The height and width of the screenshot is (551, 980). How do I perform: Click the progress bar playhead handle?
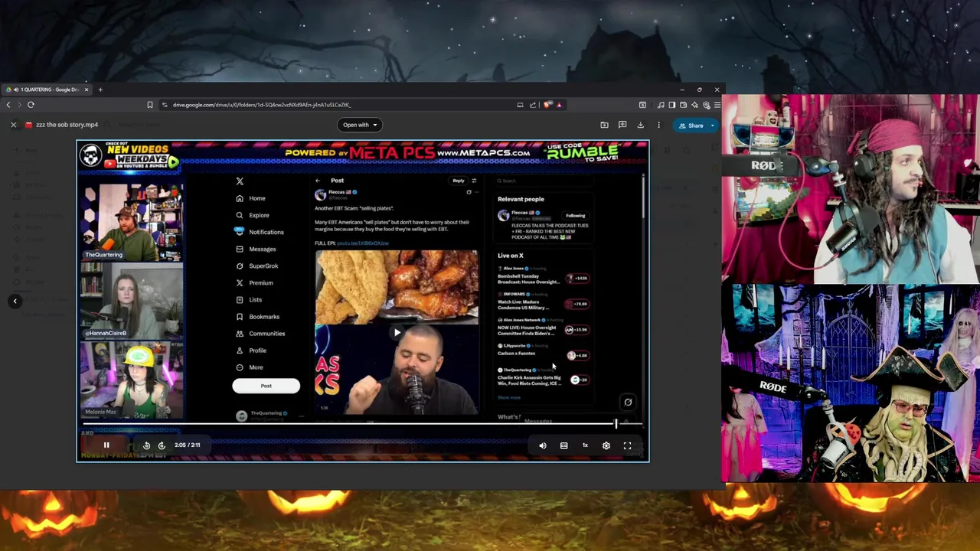pos(616,423)
